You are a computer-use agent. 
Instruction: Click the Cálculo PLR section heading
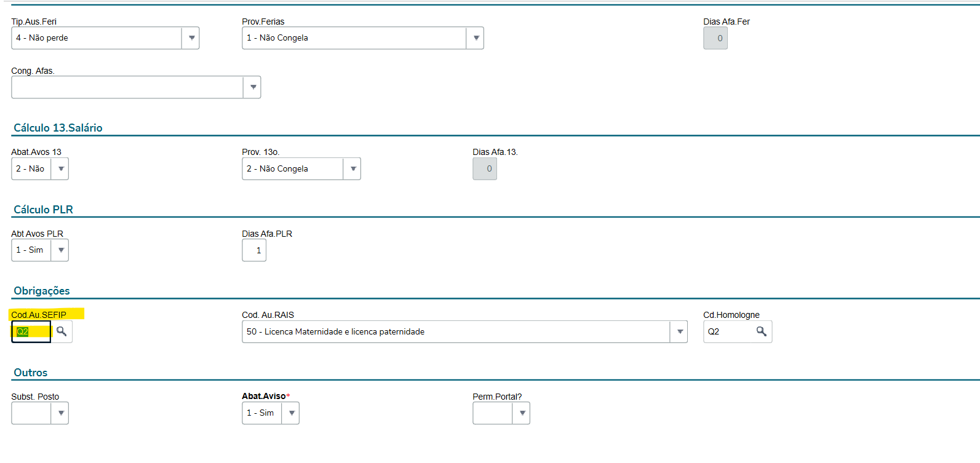point(43,210)
